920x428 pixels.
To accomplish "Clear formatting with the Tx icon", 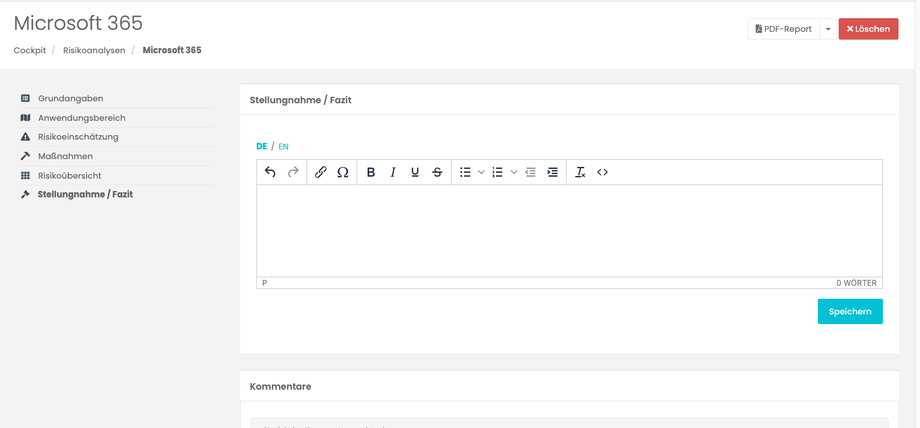I will click(x=580, y=172).
